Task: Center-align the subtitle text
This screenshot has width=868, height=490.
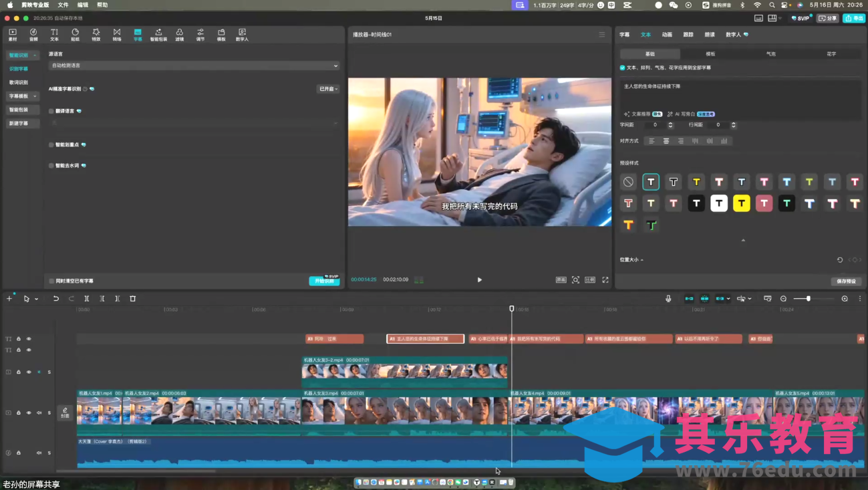Action: tap(666, 141)
